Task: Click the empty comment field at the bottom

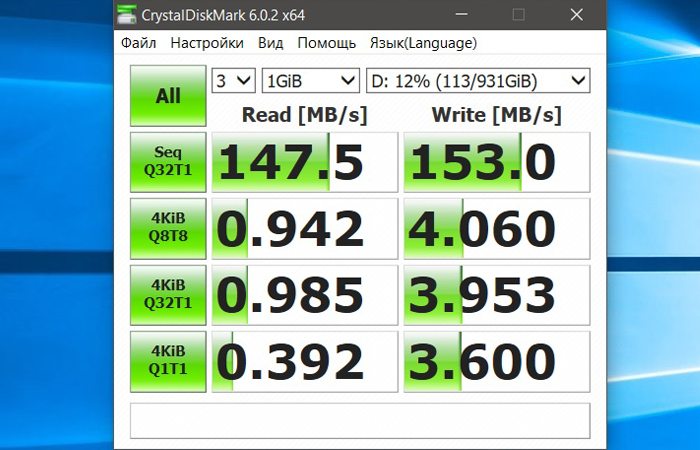Action: tap(360, 420)
